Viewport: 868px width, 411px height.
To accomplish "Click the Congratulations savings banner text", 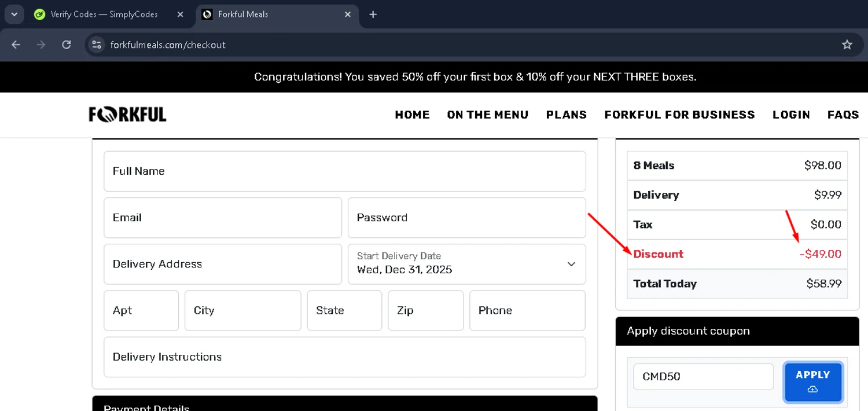I will 475,77.
